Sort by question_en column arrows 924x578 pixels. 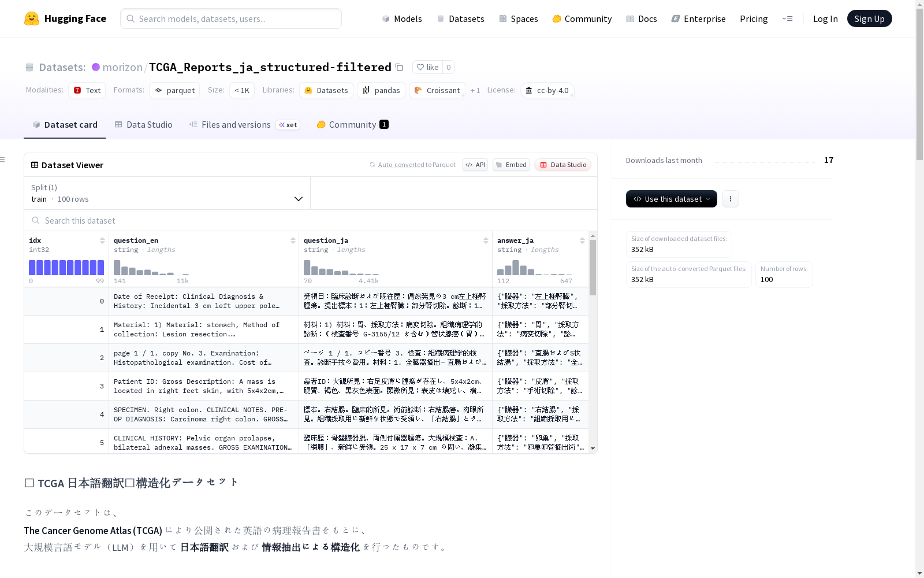click(x=293, y=240)
